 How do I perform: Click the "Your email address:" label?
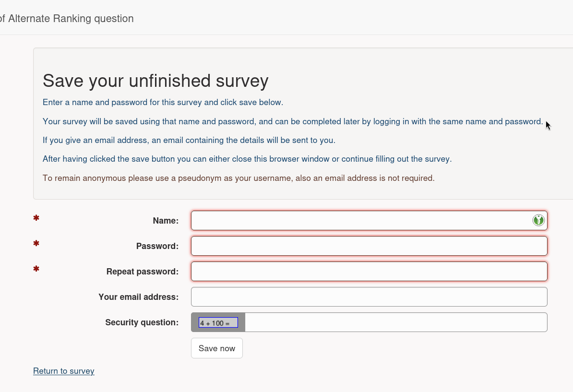(138, 297)
